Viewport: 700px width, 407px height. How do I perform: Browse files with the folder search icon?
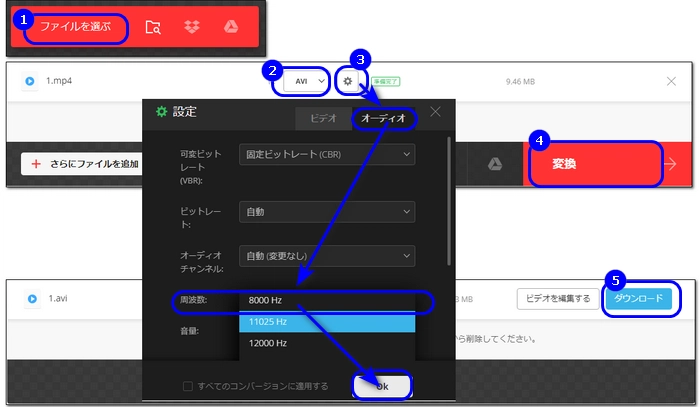tap(153, 27)
